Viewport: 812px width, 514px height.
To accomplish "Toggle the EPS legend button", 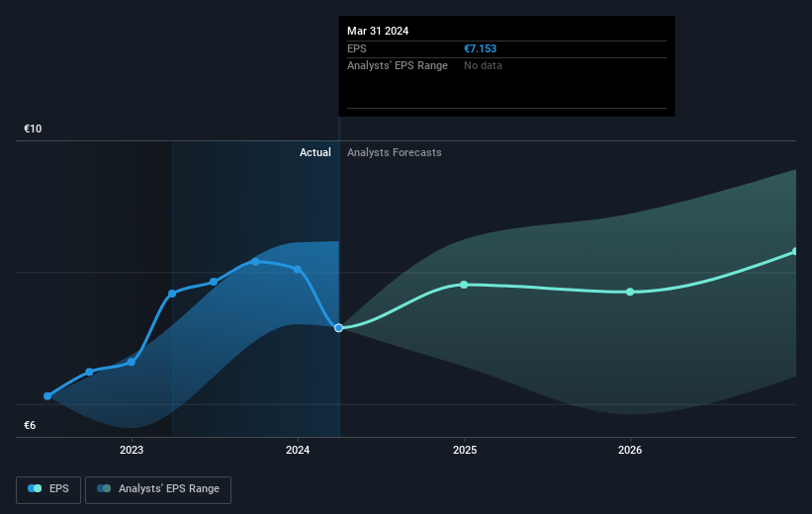I will pyautogui.click(x=48, y=489).
